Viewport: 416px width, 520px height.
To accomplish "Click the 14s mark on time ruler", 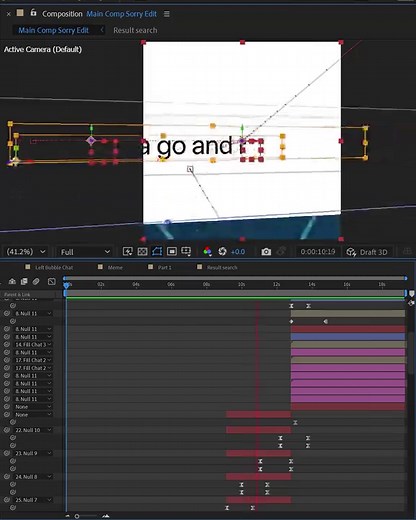I will pyautogui.click(x=311, y=284).
